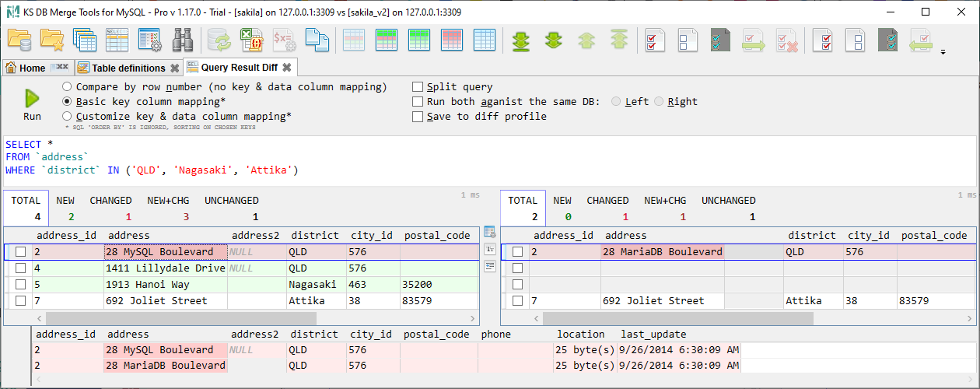Open the favorites folder with star icon
Image resolution: width=980 pixels, height=389 pixels.
[52, 39]
